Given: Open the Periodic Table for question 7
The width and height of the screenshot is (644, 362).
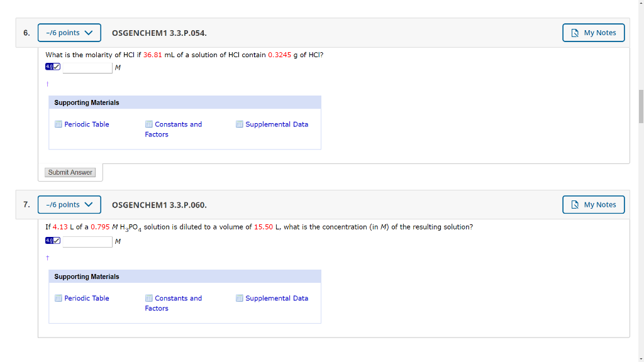Looking at the screenshot, I should pyautogui.click(x=86, y=298).
